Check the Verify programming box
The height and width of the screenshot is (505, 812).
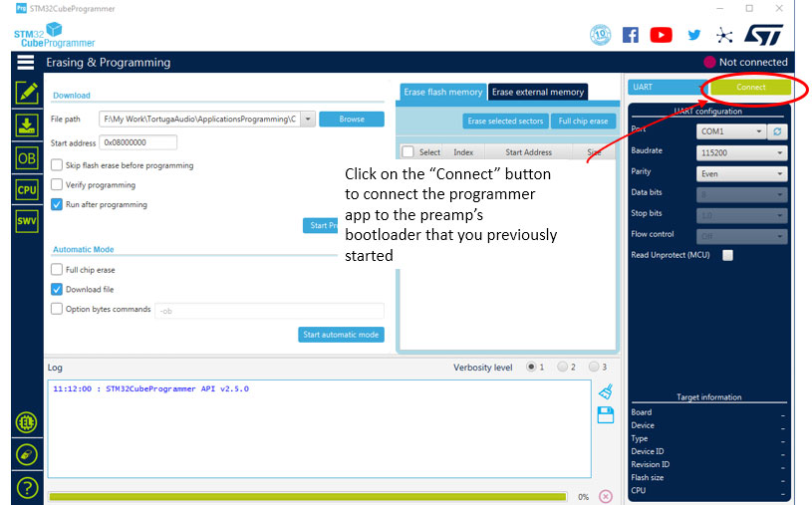click(x=57, y=185)
